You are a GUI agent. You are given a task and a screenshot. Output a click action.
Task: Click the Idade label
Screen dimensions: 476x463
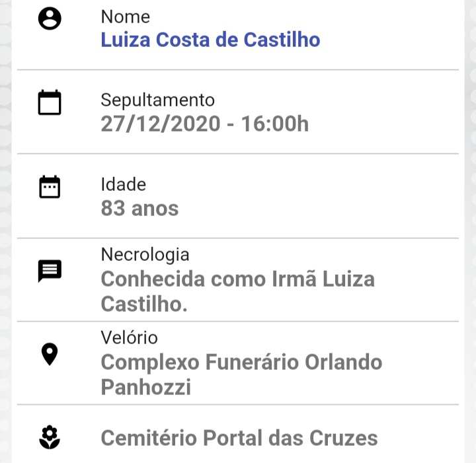pyautogui.click(x=123, y=184)
